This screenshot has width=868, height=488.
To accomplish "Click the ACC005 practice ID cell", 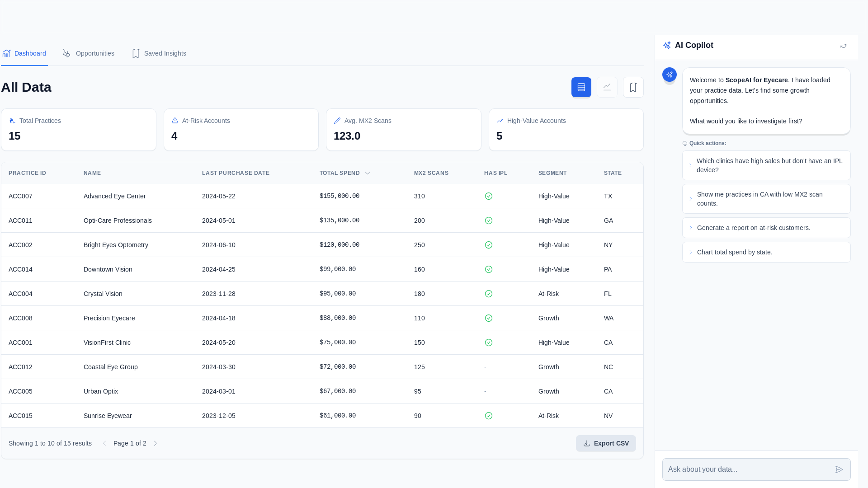I will pos(20,391).
